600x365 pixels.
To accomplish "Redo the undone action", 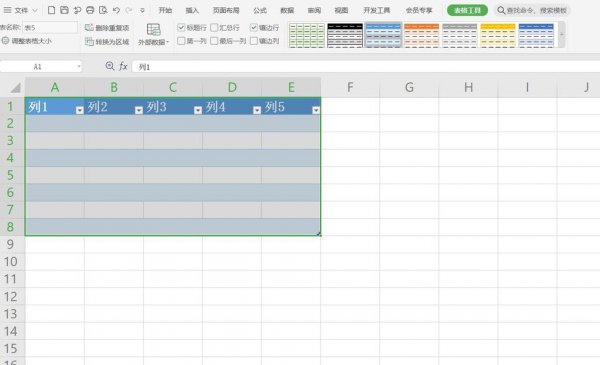I will point(129,10).
